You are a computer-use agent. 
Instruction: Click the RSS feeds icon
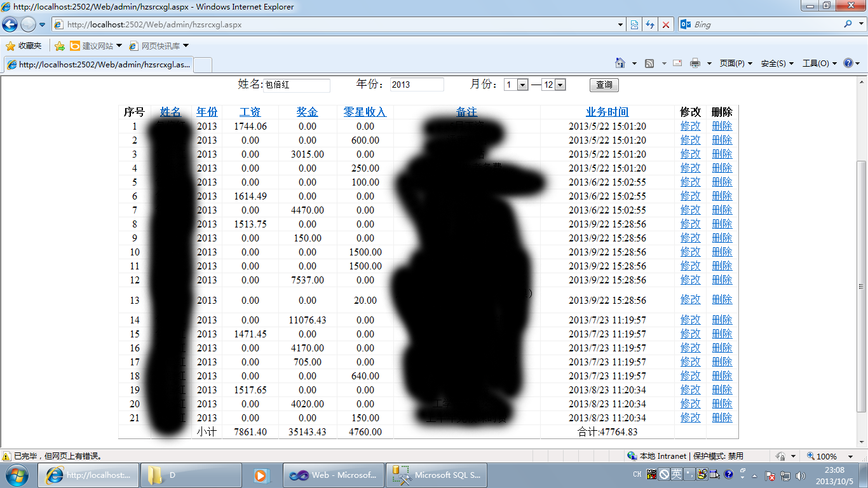click(x=649, y=64)
